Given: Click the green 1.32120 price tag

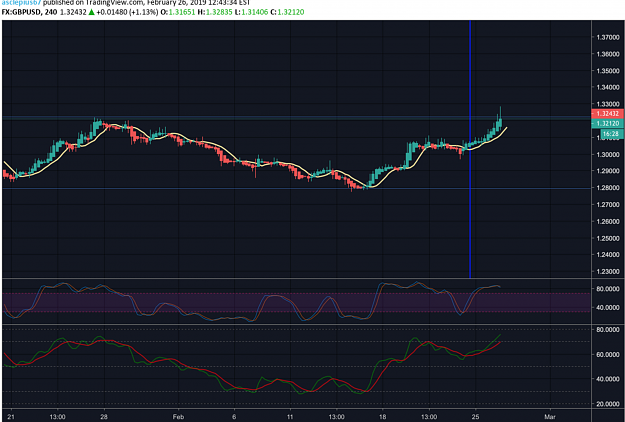Looking at the screenshot, I should [607, 124].
